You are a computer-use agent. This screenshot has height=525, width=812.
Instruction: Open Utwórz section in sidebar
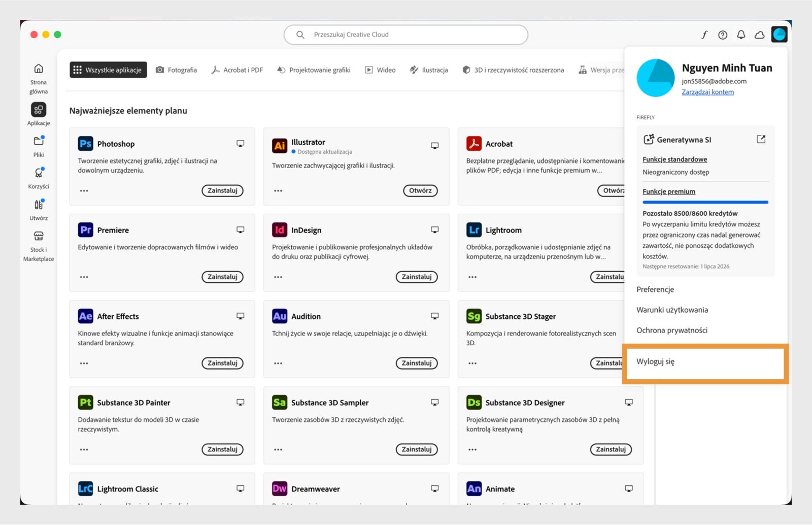coord(39,210)
